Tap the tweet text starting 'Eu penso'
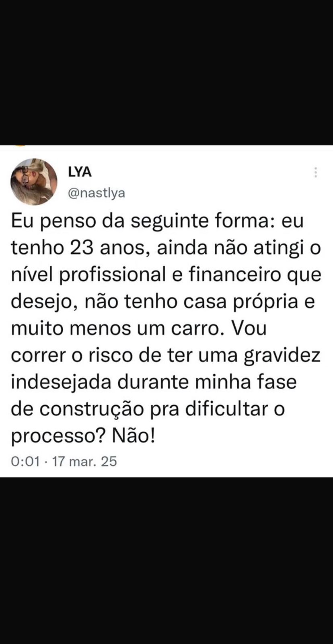 point(166,328)
